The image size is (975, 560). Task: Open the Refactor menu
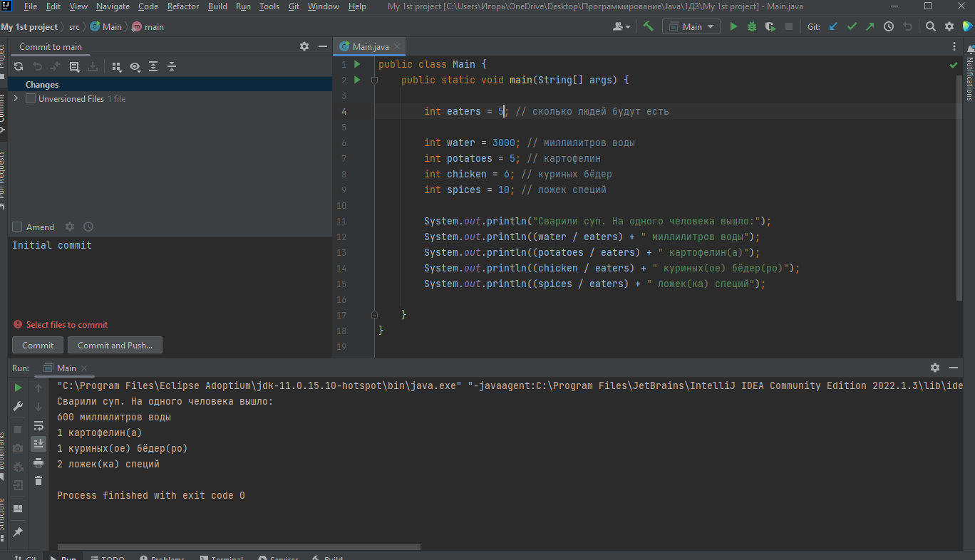click(183, 6)
